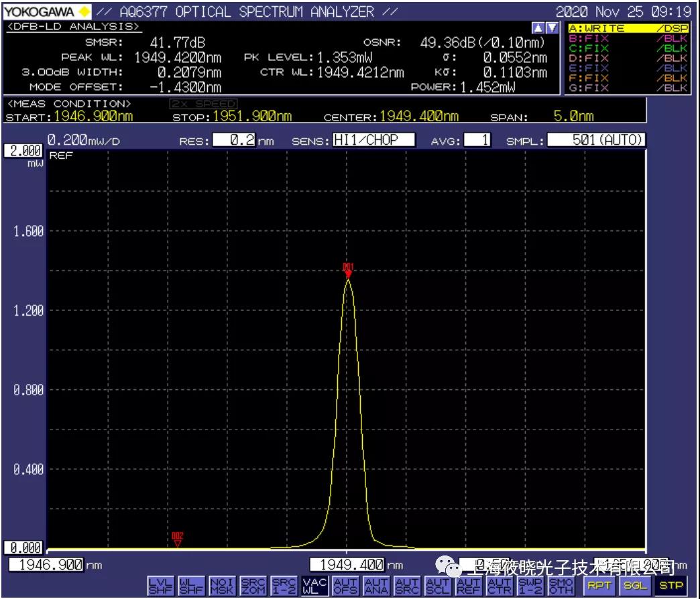The width and height of the screenshot is (700, 599).
Task: Select trace A:WRITE /DSP in trace list
Action: point(628,29)
